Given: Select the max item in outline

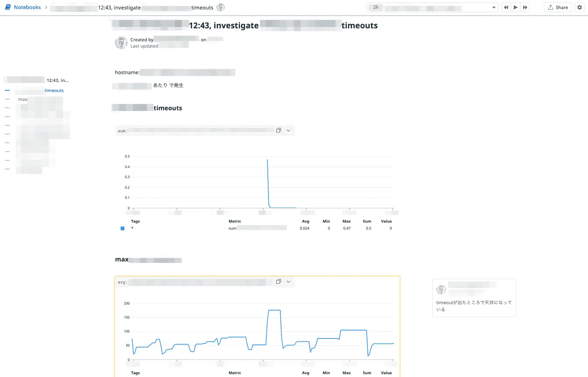Looking at the screenshot, I should click(23, 99).
